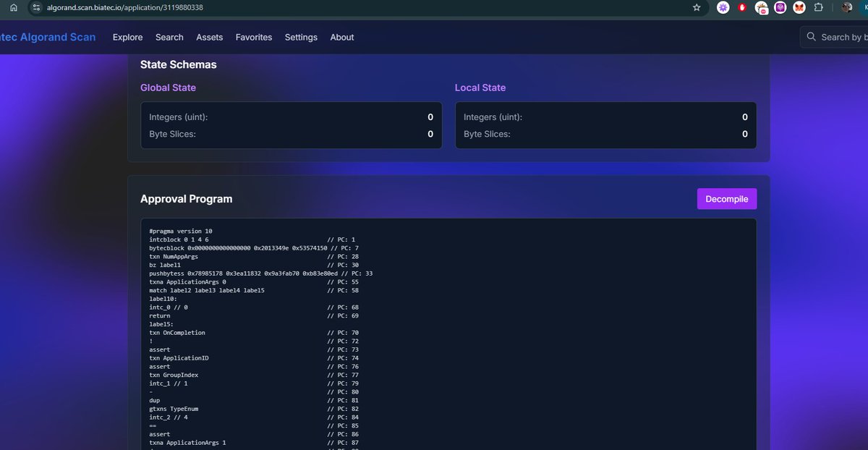Image resolution: width=868 pixels, height=450 pixels.
Task: Click the Decompile button
Action: coord(727,199)
